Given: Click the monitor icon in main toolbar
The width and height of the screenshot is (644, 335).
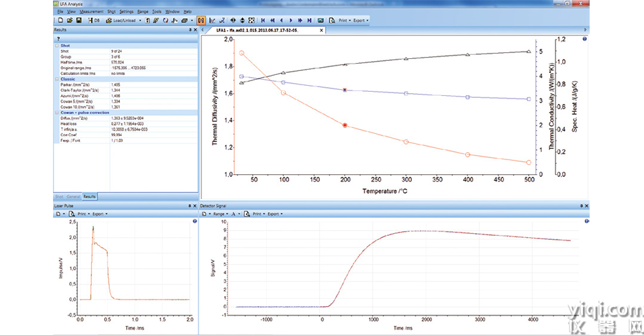Looking at the screenshot, I should coord(321,20).
